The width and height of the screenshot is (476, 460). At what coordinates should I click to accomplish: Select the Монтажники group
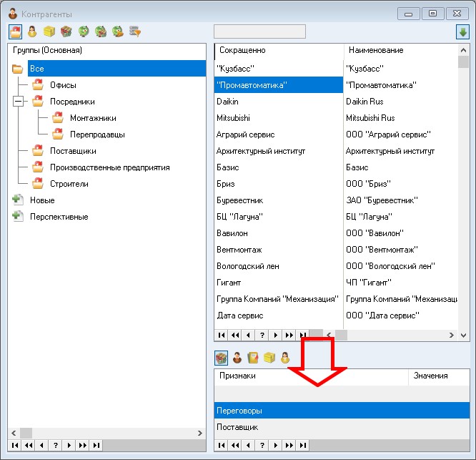coord(93,118)
